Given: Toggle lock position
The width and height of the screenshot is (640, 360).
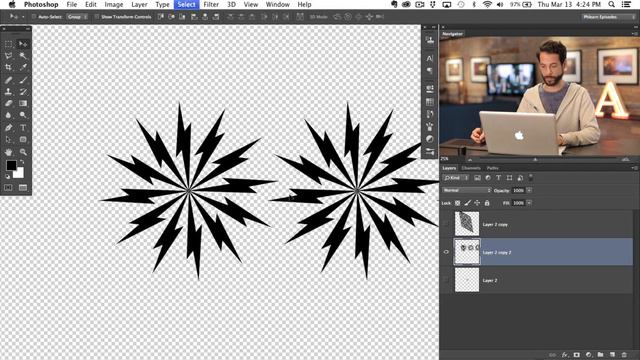Looking at the screenshot, I should [477, 203].
